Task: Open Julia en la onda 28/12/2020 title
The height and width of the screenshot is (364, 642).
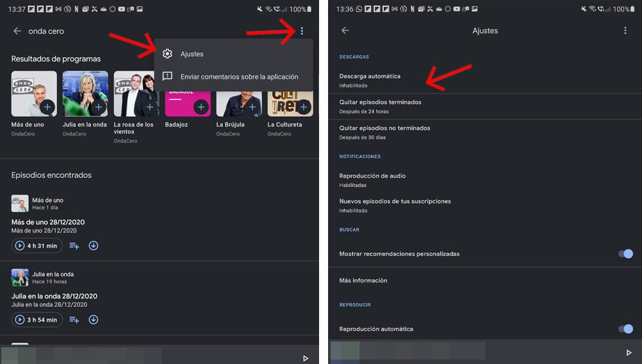Action: pos(55,296)
